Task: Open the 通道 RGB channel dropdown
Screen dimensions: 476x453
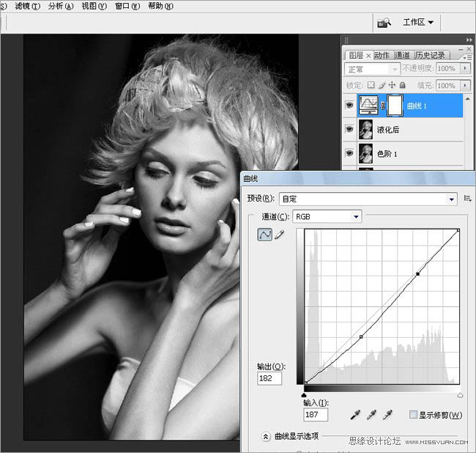Action: tap(327, 216)
